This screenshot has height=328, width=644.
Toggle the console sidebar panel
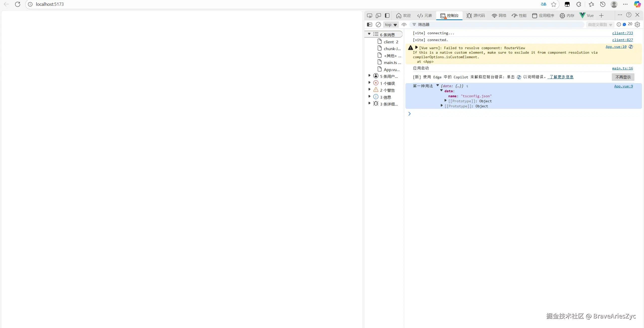point(369,24)
